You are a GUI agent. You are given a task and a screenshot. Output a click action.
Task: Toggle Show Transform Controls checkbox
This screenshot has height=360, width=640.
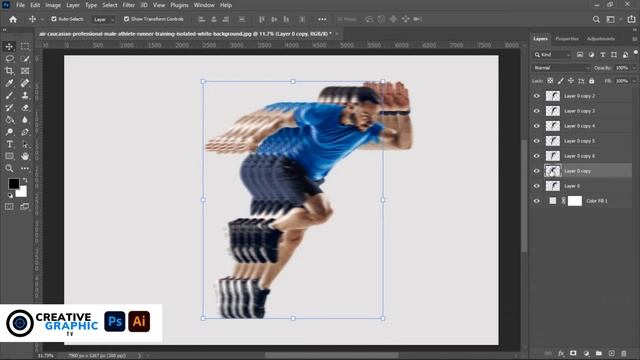point(126,19)
